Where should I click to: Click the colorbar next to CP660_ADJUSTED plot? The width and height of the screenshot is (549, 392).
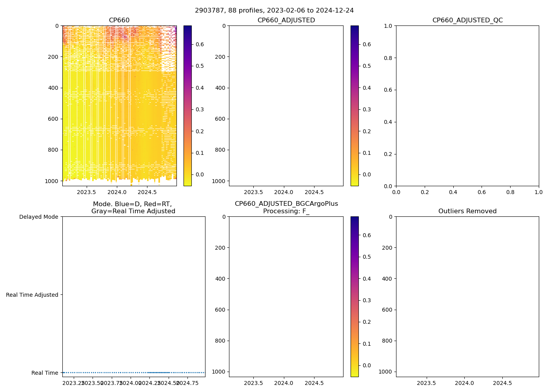(x=354, y=105)
